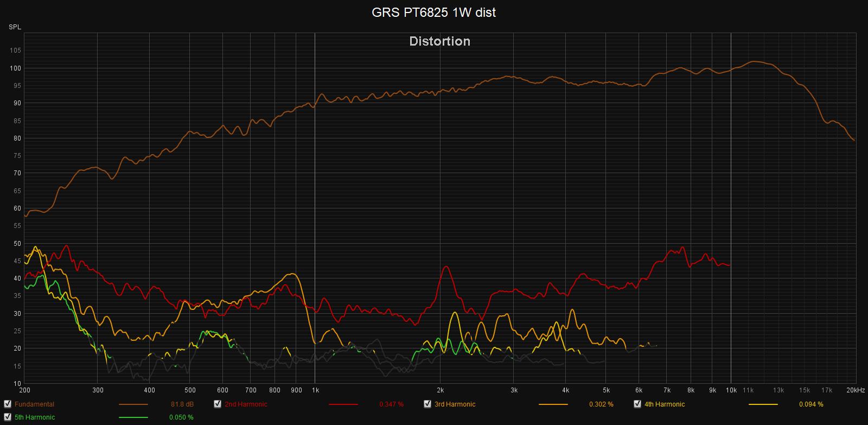Click the 10 SPL axis value
The width and height of the screenshot is (868, 425).
coord(17,384)
